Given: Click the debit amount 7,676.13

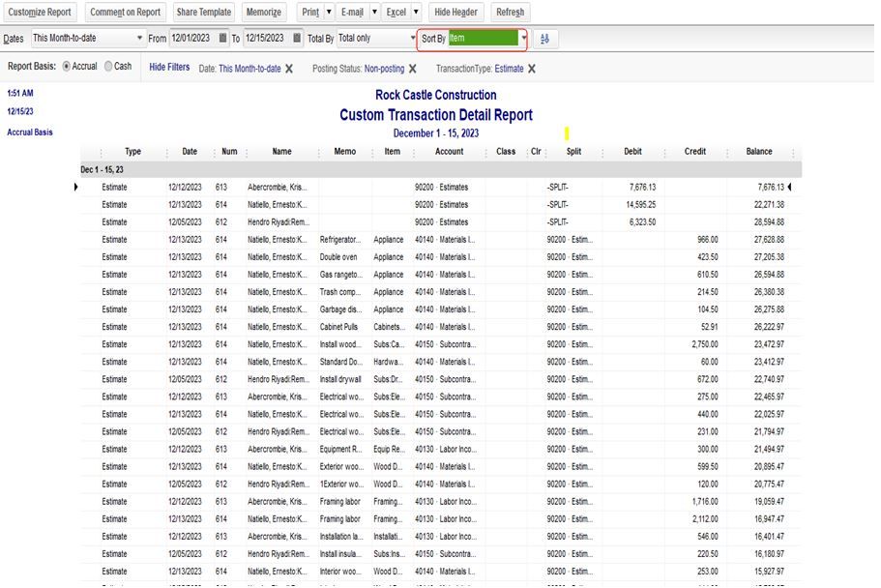Looking at the screenshot, I should point(642,188).
